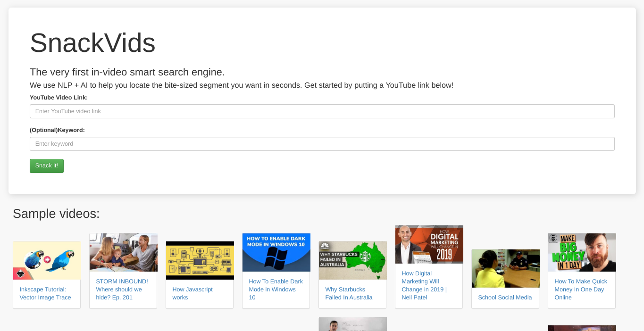Open the STORM INBOUND video thumbnail
Viewport: 644px width, 331px height.
[123, 252]
